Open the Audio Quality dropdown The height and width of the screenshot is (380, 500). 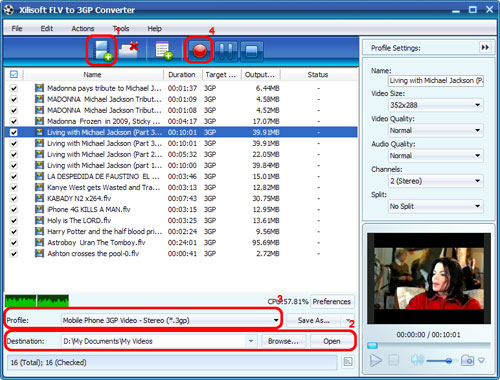point(436,156)
